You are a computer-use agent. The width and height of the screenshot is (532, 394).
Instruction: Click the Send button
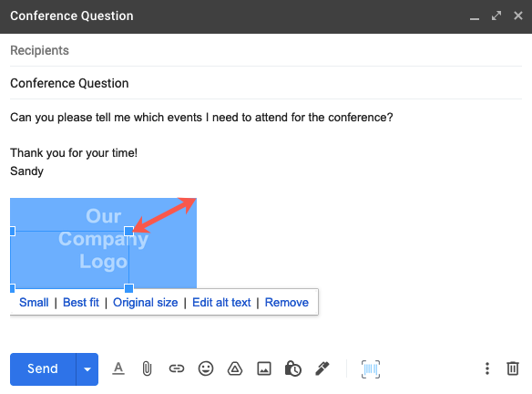pyautogui.click(x=43, y=369)
